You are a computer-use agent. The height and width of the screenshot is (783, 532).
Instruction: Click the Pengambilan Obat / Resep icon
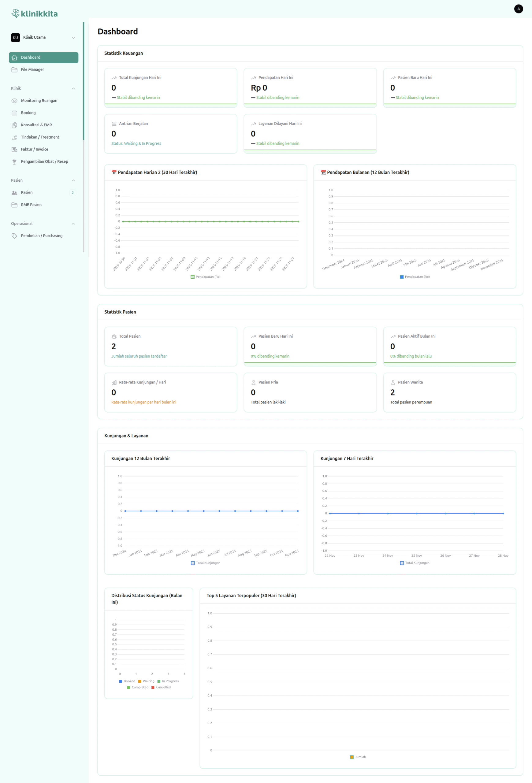point(14,162)
